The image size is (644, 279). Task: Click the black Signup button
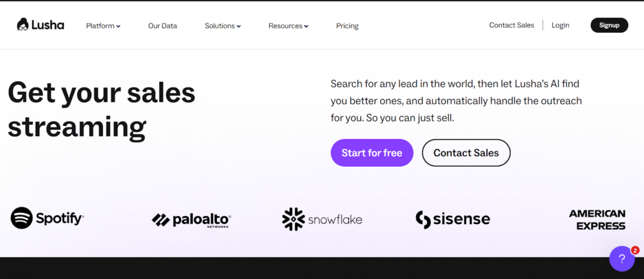tap(609, 25)
